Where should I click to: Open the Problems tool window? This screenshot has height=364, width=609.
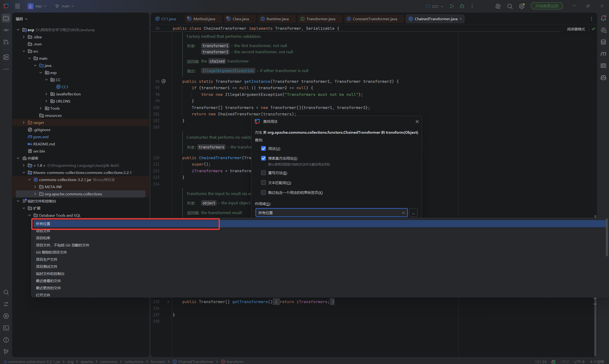pyautogui.click(x=6, y=340)
